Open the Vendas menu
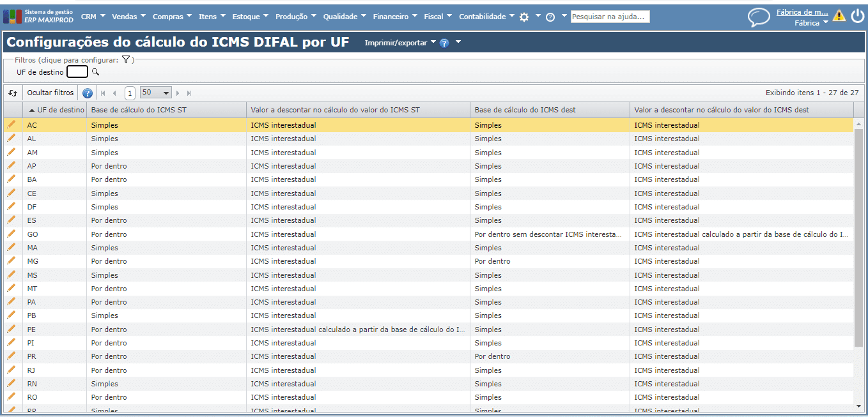This screenshot has height=417, width=868. pyautogui.click(x=128, y=17)
